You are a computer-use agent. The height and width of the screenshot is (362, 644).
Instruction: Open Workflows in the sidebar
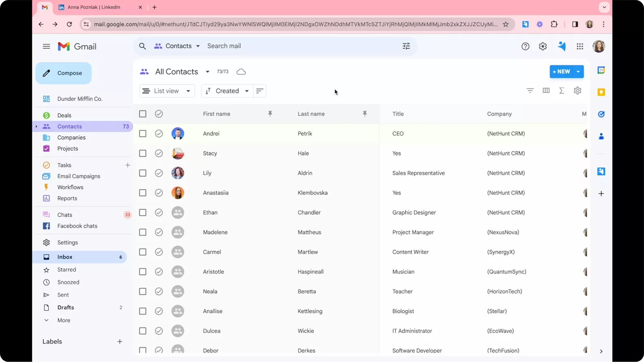(70, 187)
